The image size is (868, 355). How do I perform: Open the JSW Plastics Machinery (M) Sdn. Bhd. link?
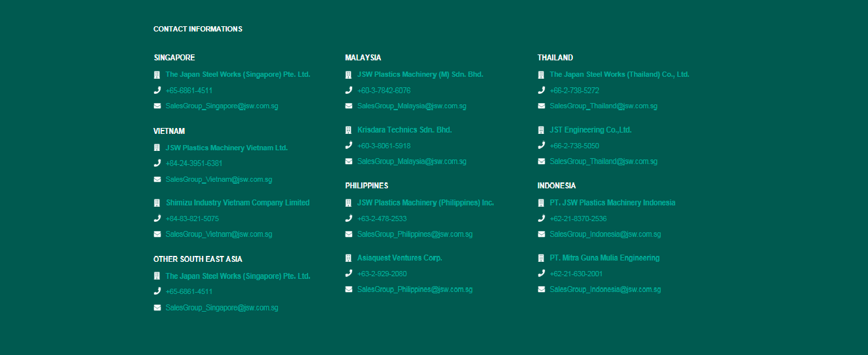click(x=420, y=75)
